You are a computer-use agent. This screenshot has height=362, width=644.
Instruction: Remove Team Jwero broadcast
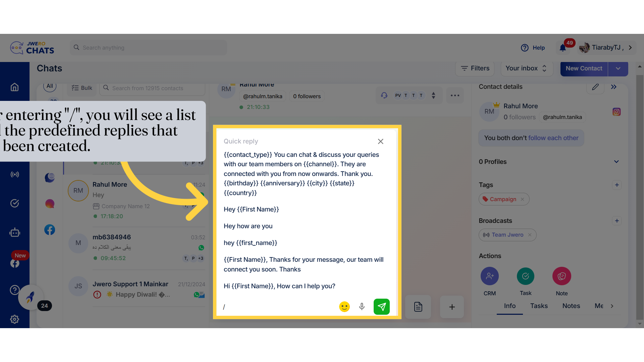[x=530, y=235]
